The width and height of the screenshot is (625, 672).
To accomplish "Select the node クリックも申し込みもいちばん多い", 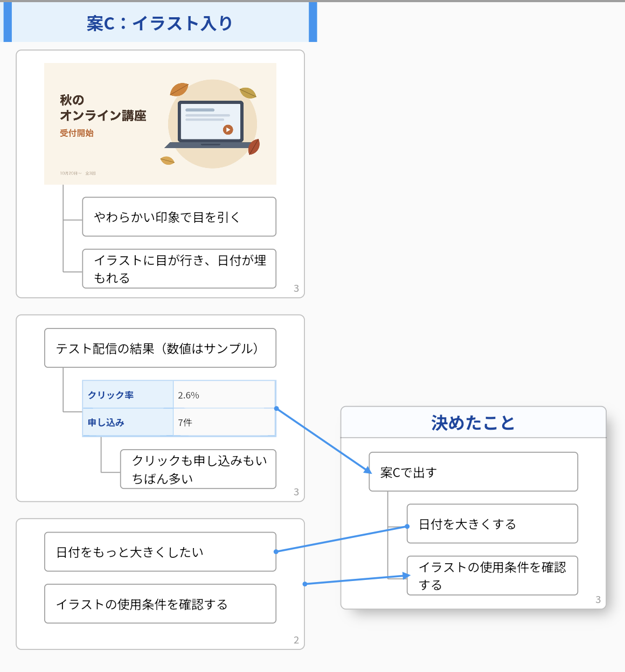I will coord(198,470).
